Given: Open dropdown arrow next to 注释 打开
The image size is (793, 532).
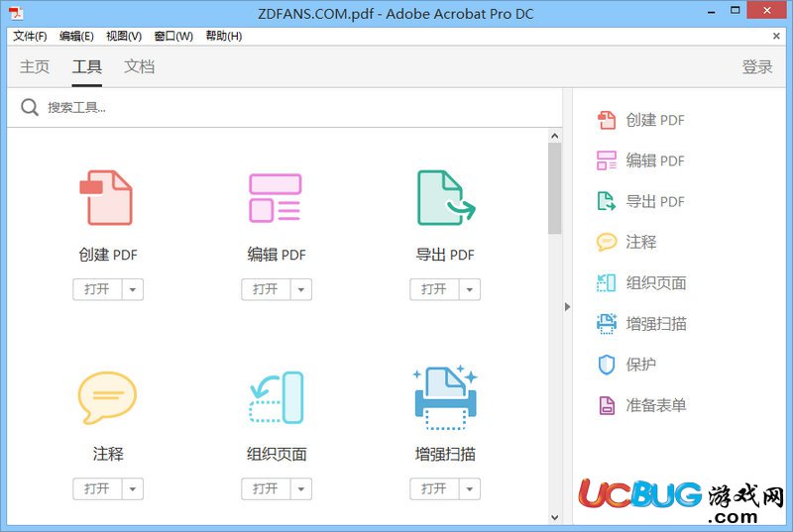Looking at the screenshot, I should [133, 489].
